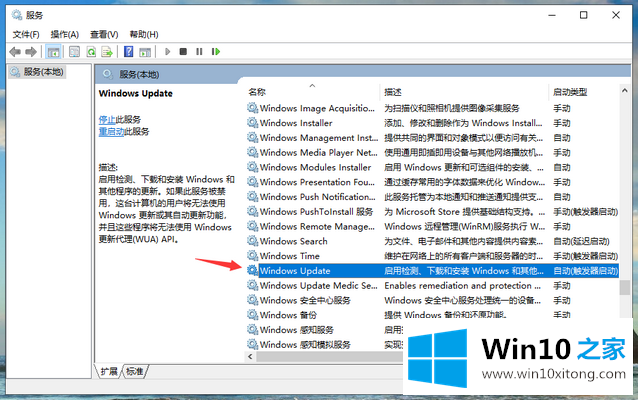This screenshot has width=638, height=400.
Task: Open the 操作(A) menu
Action: coord(65,34)
